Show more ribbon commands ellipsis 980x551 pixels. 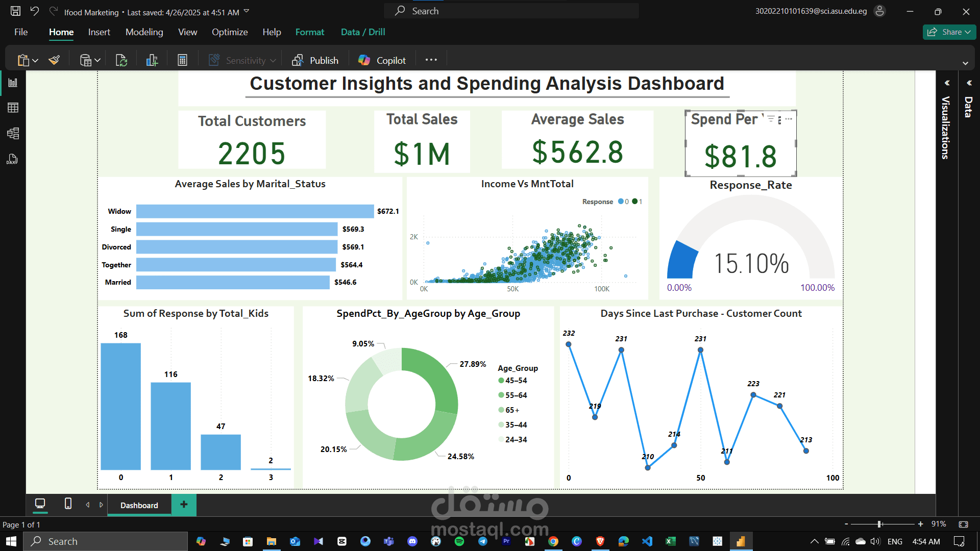coord(431,60)
